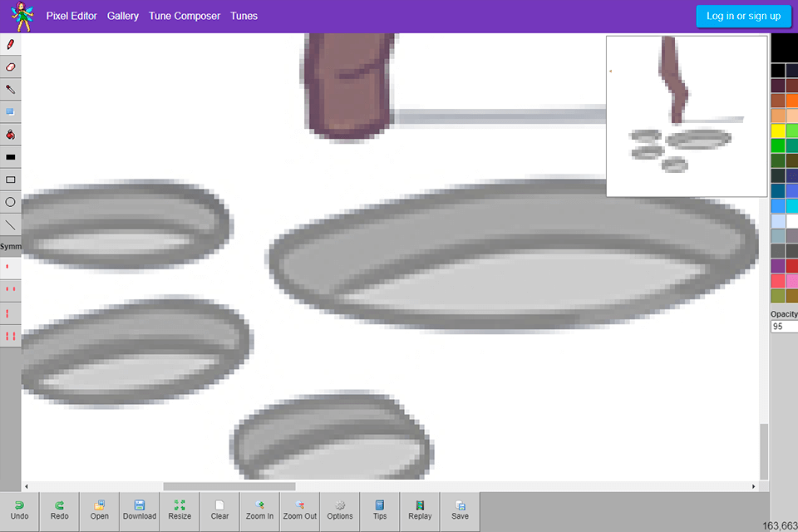Go to Tune Composer
The width and height of the screenshot is (798, 532).
pyautogui.click(x=185, y=16)
